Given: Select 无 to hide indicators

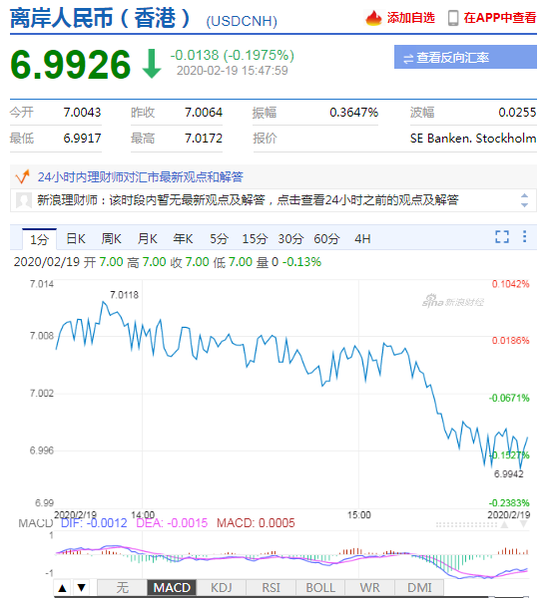Looking at the screenshot, I should (122, 588).
